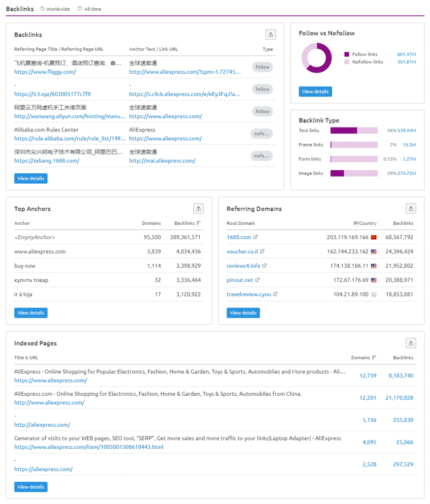The image size is (430, 504).
Task: Click View details in Follow vs Nofollow
Action: point(315,92)
